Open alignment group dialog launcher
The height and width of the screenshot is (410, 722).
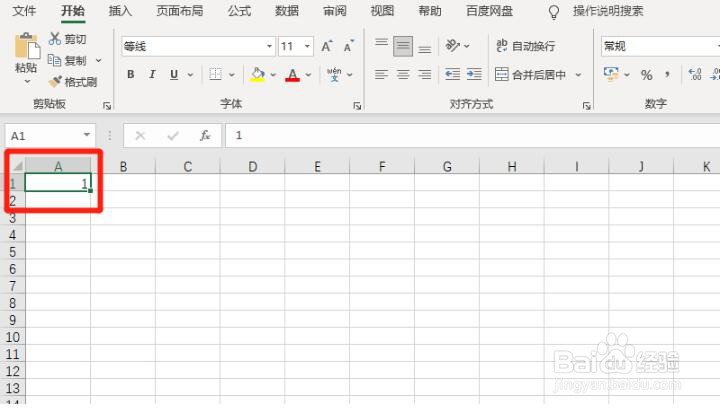point(586,106)
